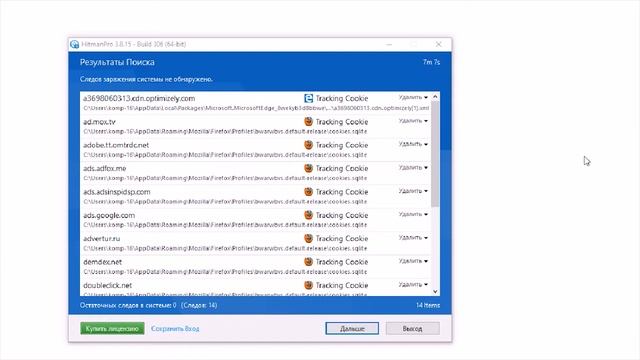Click the Результаты Поиска heading
Image resolution: width=640 pixels, height=360 pixels.
[117, 62]
